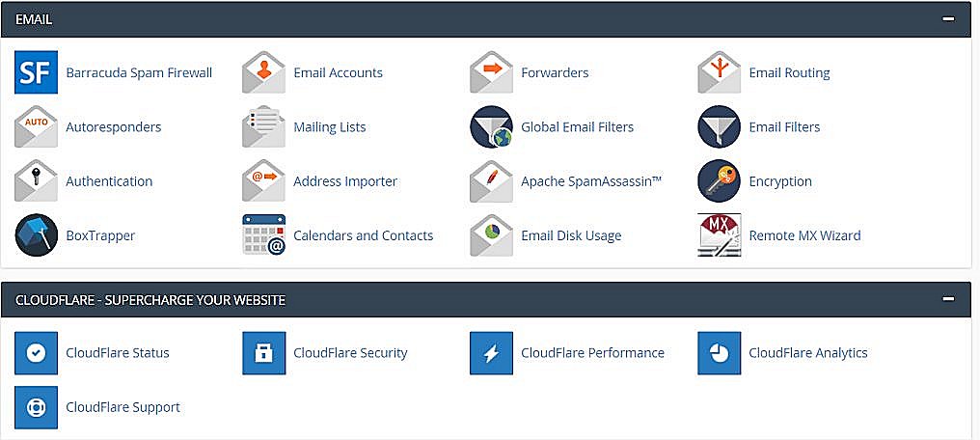The image size is (980, 440).
Task: Click the Autoresponders AUTO envelope icon
Action: (x=36, y=126)
